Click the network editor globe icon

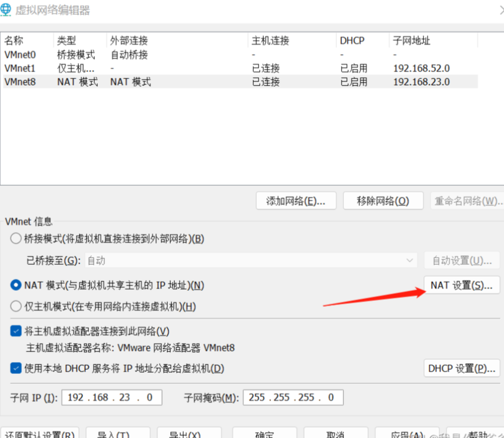pos(8,9)
